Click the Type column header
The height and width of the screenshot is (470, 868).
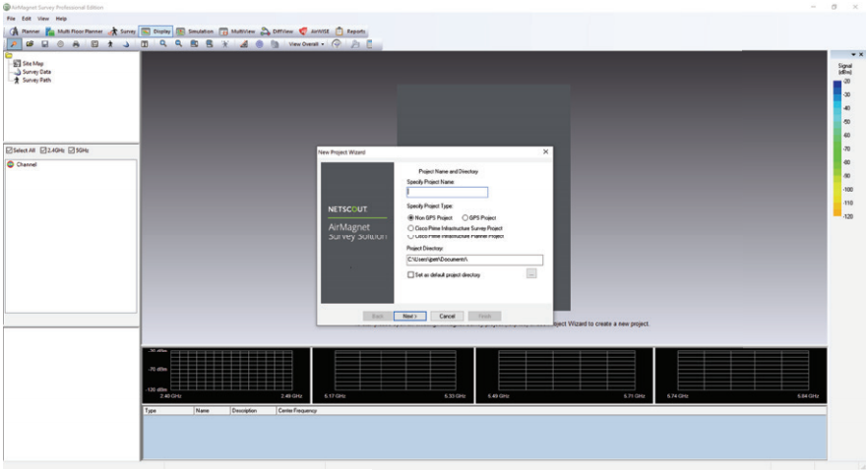168,411
